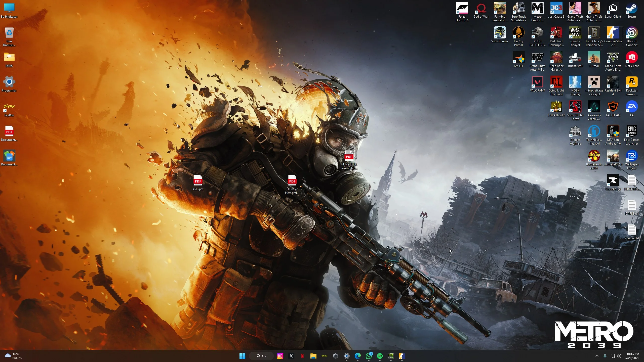Select the Ubisoft Connect desktop icon

[632, 36]
